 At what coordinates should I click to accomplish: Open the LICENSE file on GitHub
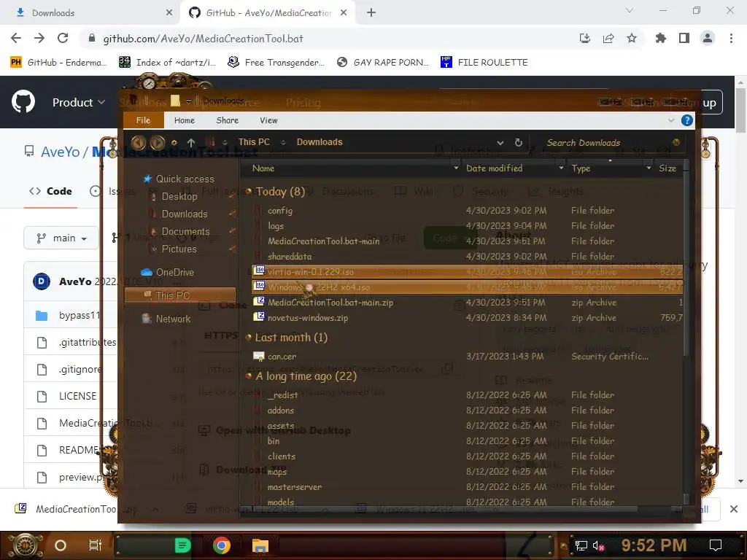pyautogui.click(x=77, y=396)
